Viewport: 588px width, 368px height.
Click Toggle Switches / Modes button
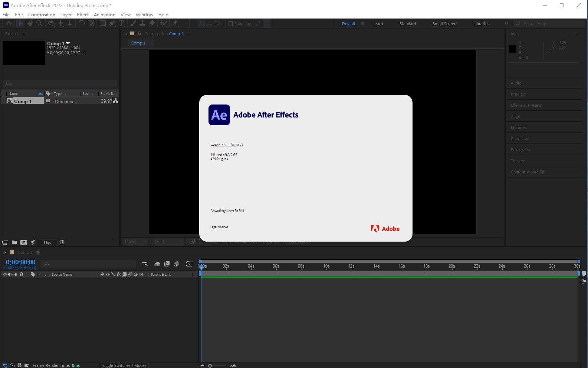pos(124,365)
